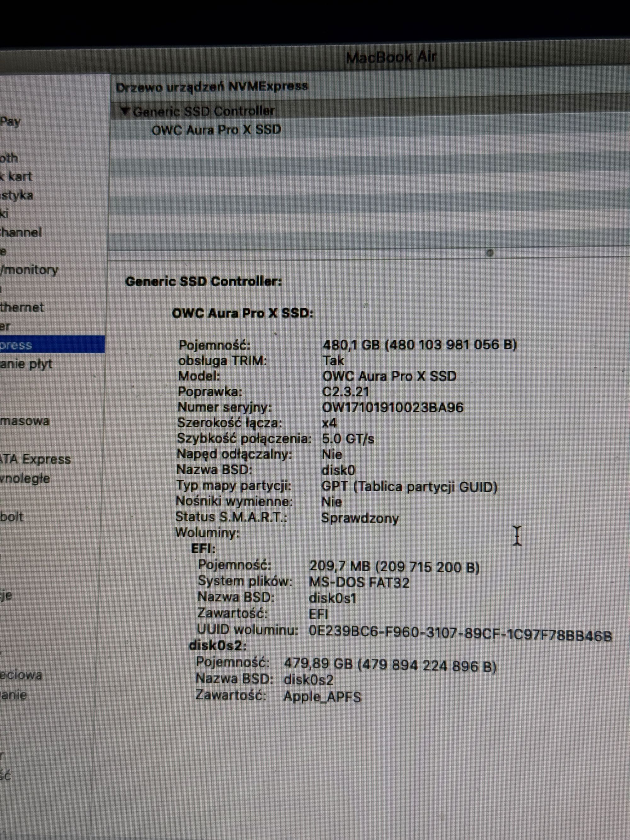Click content value 'Apple_APFS'

tap(323, 696)
